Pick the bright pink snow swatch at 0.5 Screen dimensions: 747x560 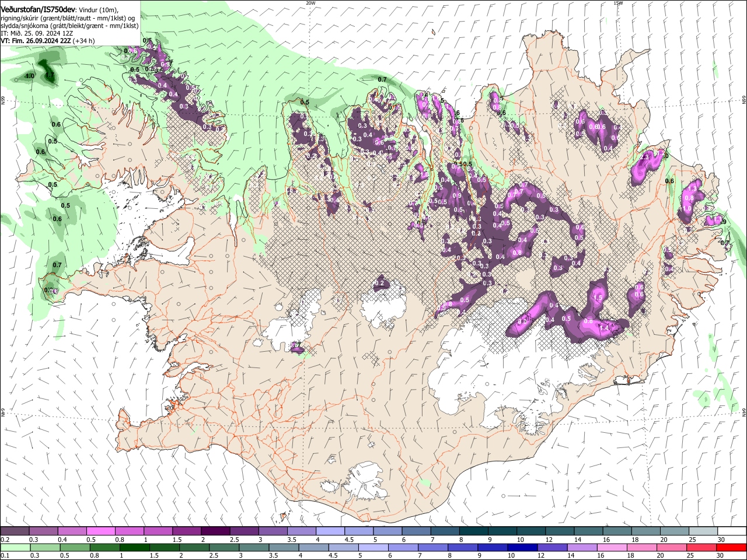tap(100, 531)
